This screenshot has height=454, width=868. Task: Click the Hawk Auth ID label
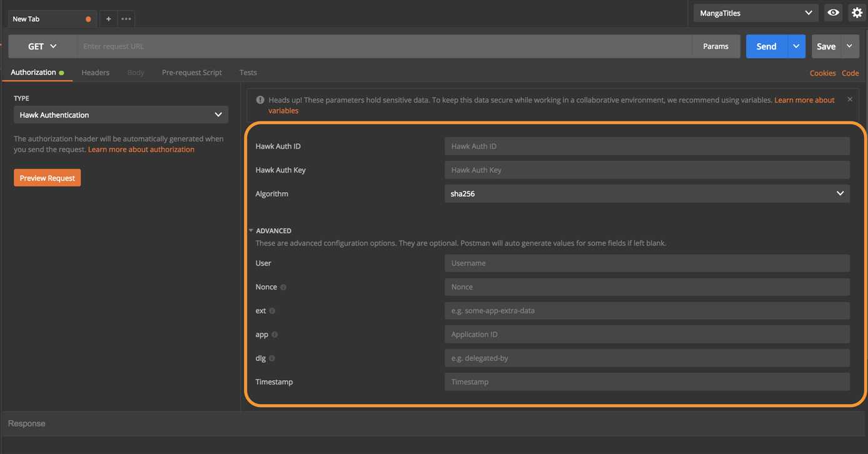[x=278, y=146]
